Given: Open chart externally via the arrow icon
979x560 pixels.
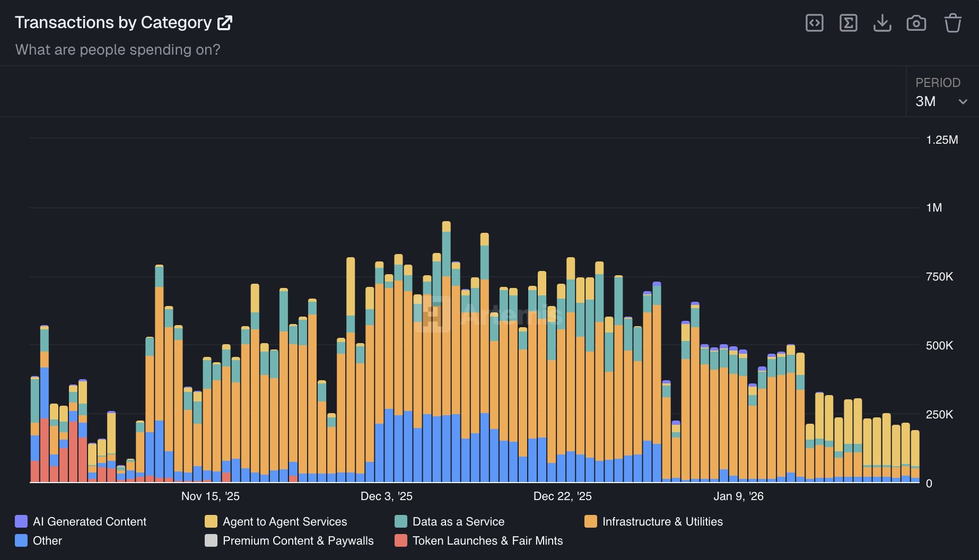Looking at the screenshot, I should [x=225, y=21].
